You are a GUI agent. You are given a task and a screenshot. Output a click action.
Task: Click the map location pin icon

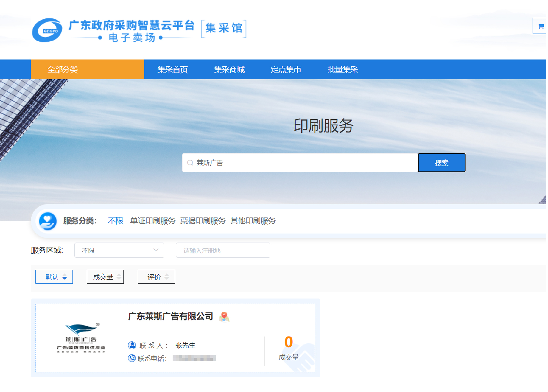click(224, 316)
